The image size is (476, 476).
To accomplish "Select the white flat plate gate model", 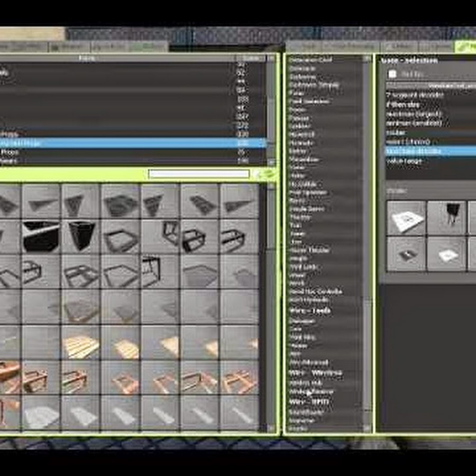I will 406,218.
